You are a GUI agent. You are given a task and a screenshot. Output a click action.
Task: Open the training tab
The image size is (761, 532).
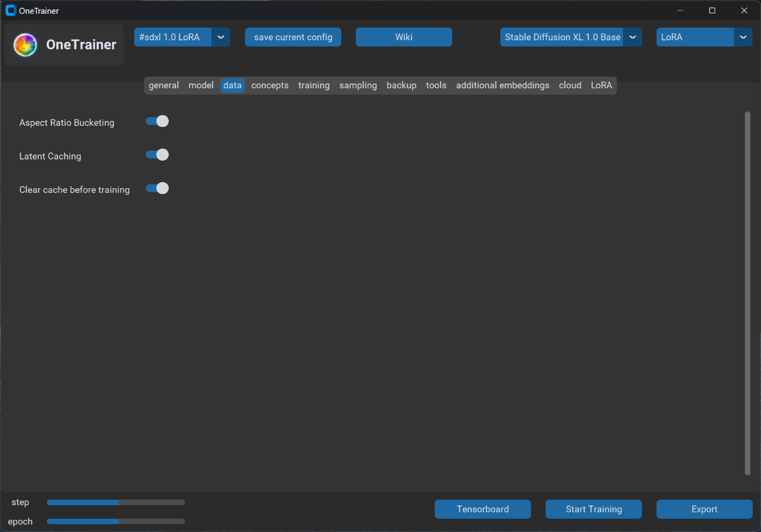tap(314, 86)
